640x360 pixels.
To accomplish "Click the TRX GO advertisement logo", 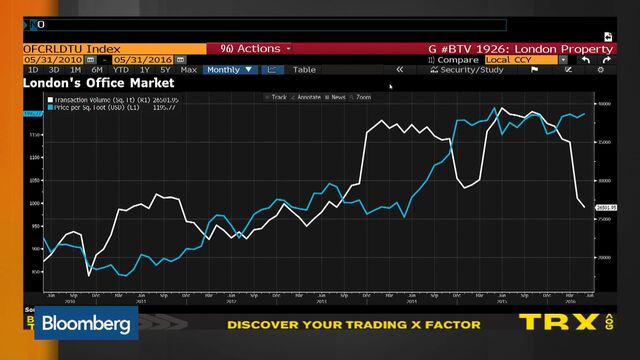I will [566, 322].
